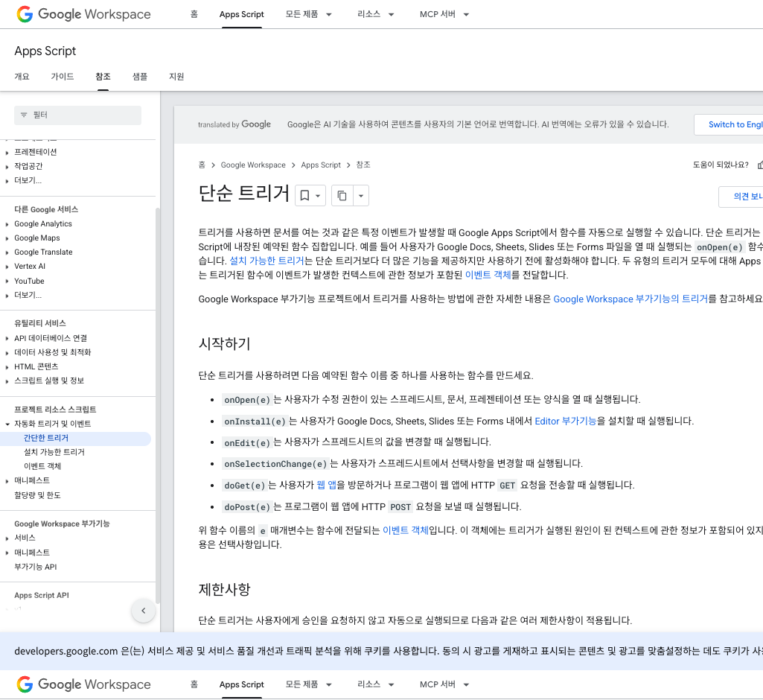Open 부가기능 API in sidebar
Screen dimensions: 763x700
point(36,567)
